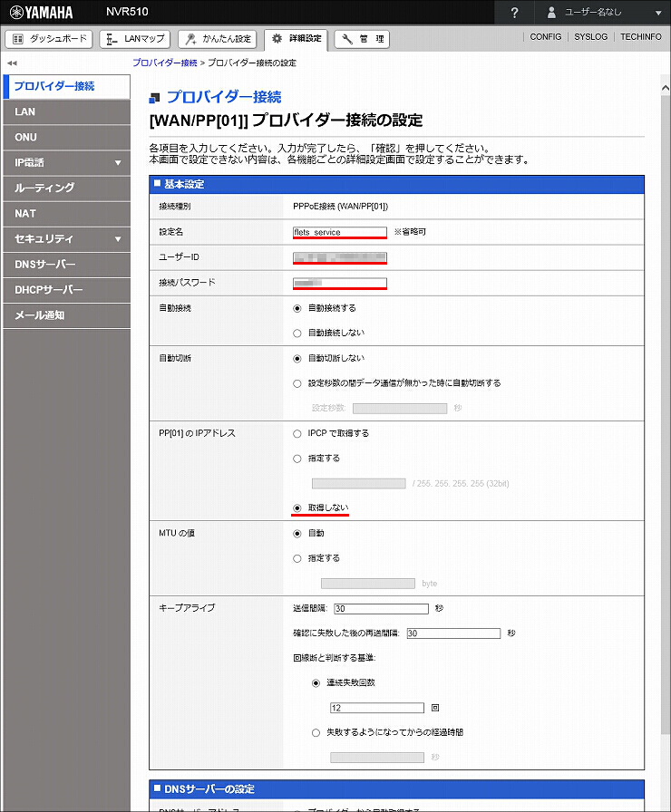Click the プロバイダー接続 breadcrumb link
671x812 pixels.
point(165,63)
